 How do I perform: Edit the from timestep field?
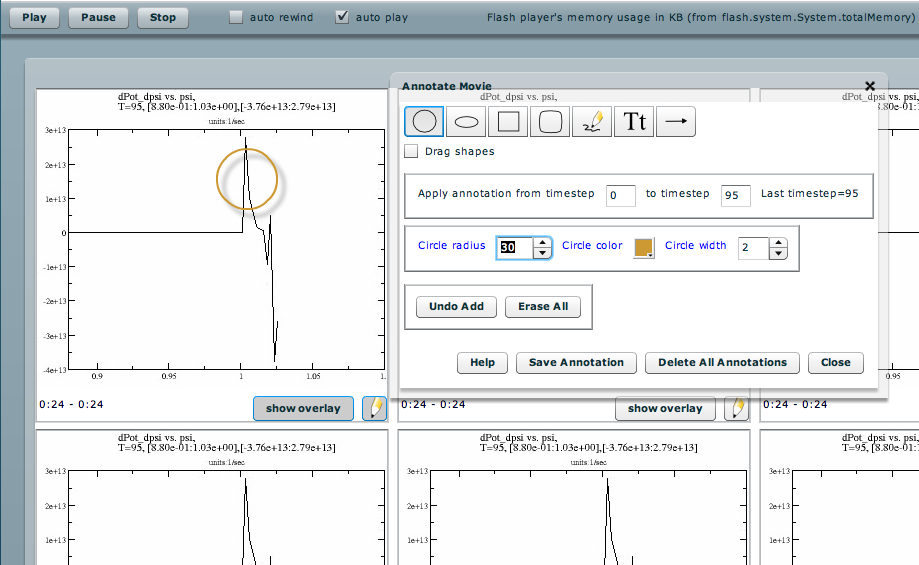coord(621,195)
